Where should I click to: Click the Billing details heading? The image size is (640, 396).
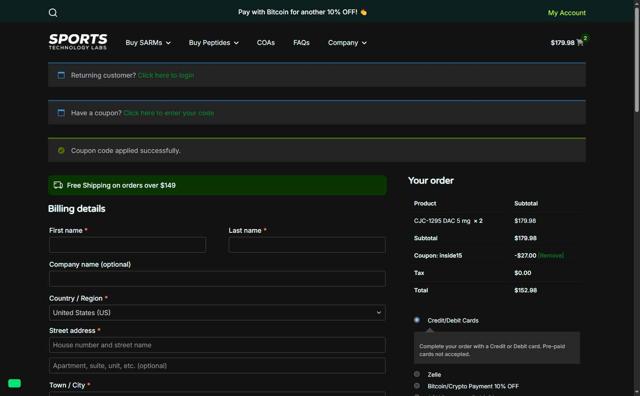click(x=77, y=209)
